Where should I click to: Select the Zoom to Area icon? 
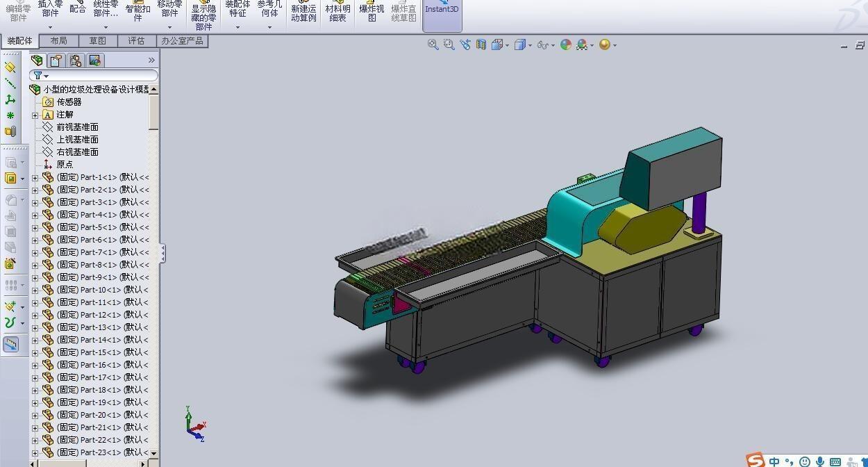(x=449, y=44)
